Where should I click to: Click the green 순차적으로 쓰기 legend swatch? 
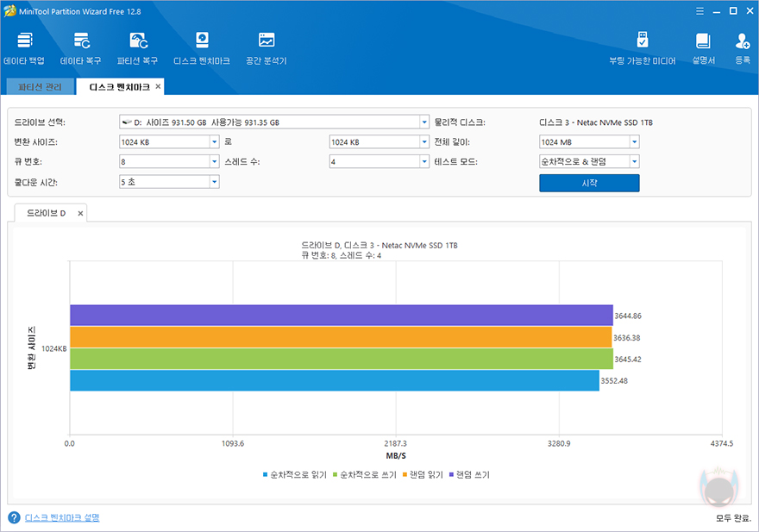click(x=335, y=474)
